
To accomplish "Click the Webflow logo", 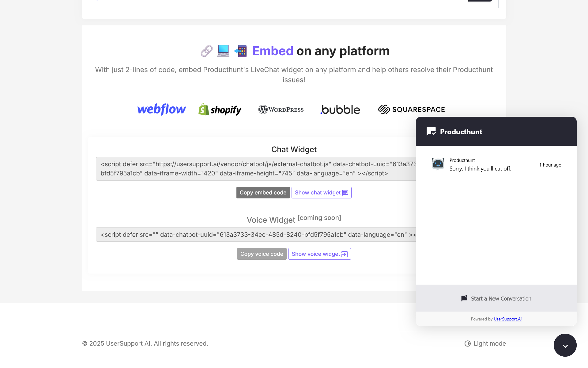I will (x=161, y=109).
